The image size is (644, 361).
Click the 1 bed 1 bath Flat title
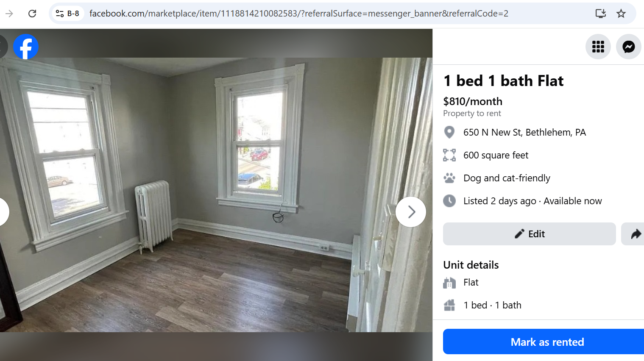tap(503, 81)
